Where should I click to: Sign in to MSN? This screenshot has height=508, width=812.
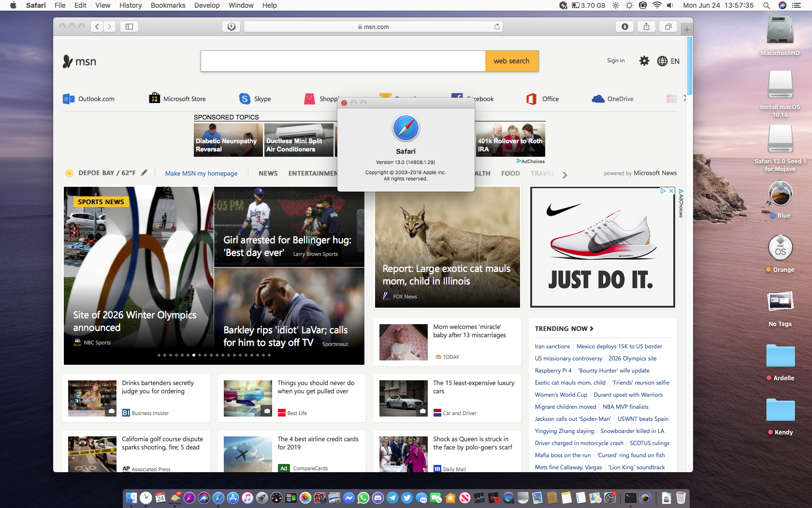(616, 60)
